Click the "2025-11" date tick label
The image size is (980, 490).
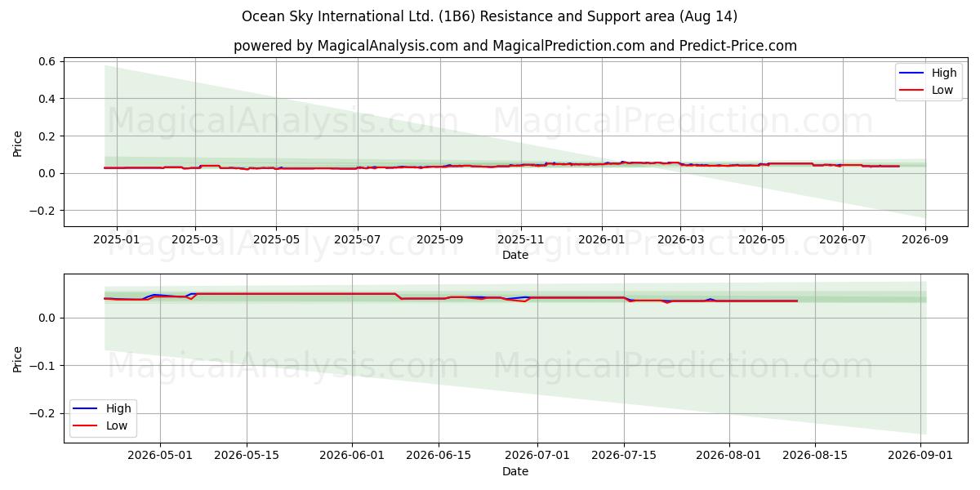521,239
